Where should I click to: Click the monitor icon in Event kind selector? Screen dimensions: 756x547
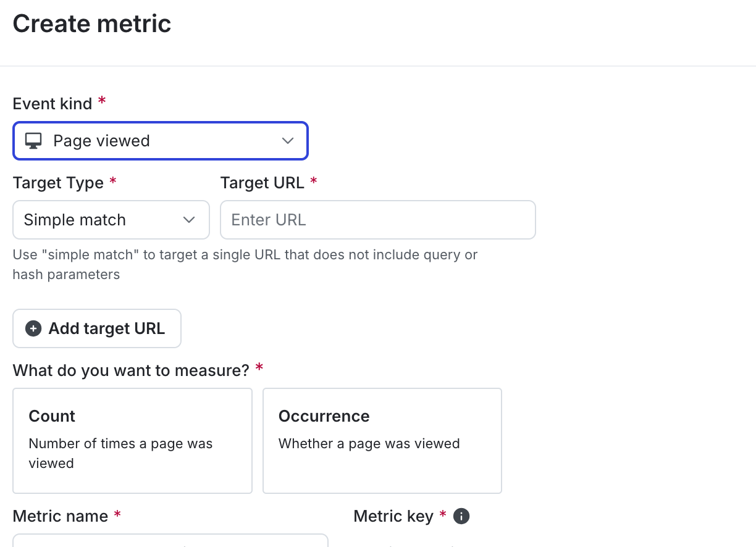click(x=33, y=140)
